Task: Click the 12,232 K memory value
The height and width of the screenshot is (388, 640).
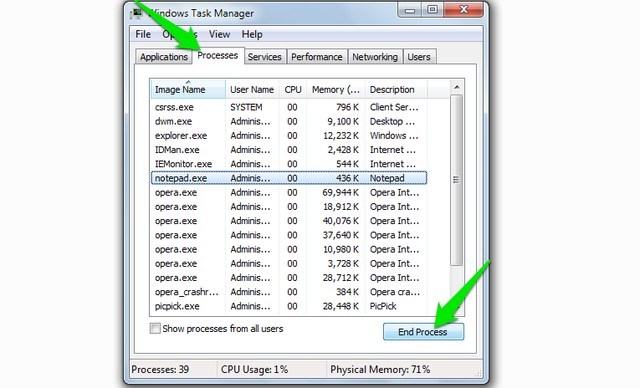Action: click(x=341, y=135)
